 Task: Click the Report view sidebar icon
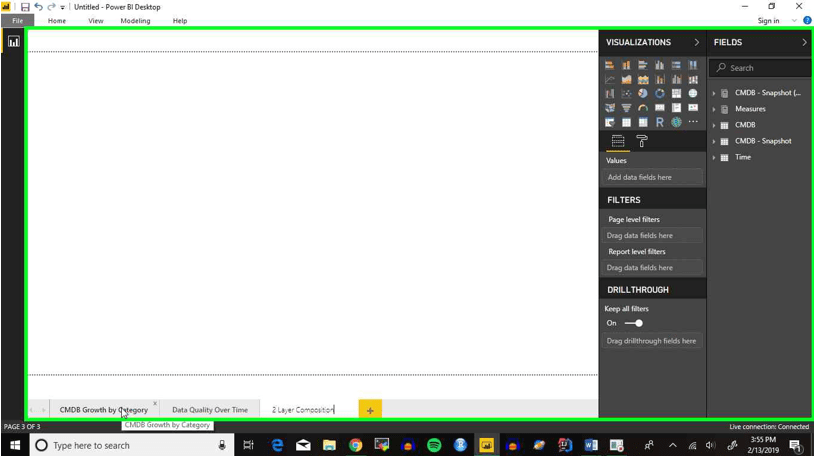click(14, 42)
